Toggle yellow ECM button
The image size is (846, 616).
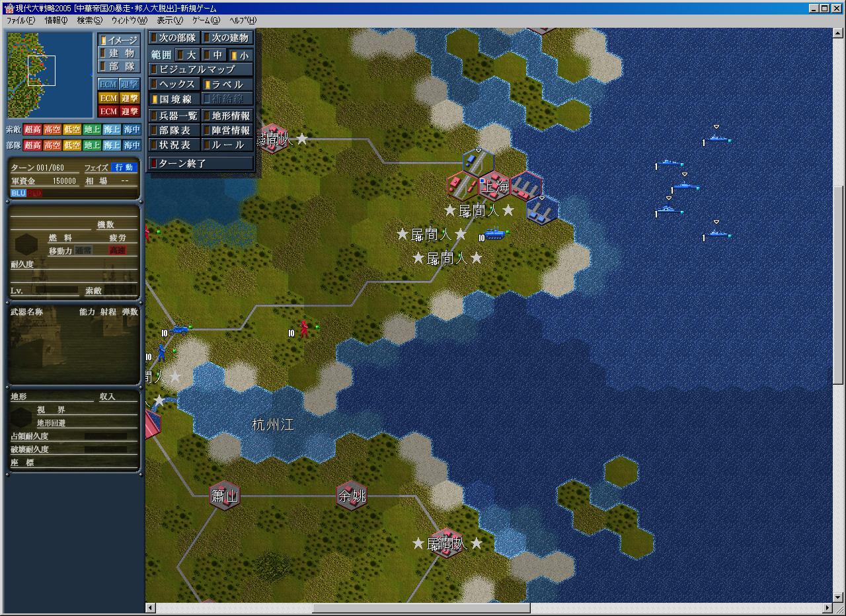tap(108, 98)
